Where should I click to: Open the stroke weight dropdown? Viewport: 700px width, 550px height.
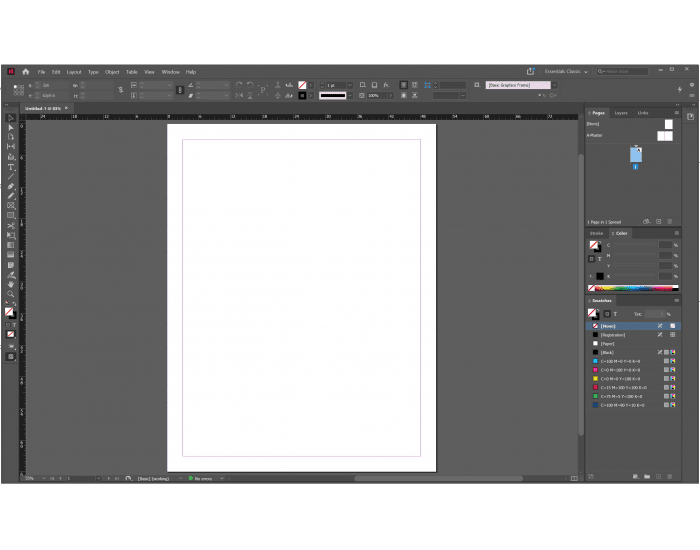click(x=350, y=85)
